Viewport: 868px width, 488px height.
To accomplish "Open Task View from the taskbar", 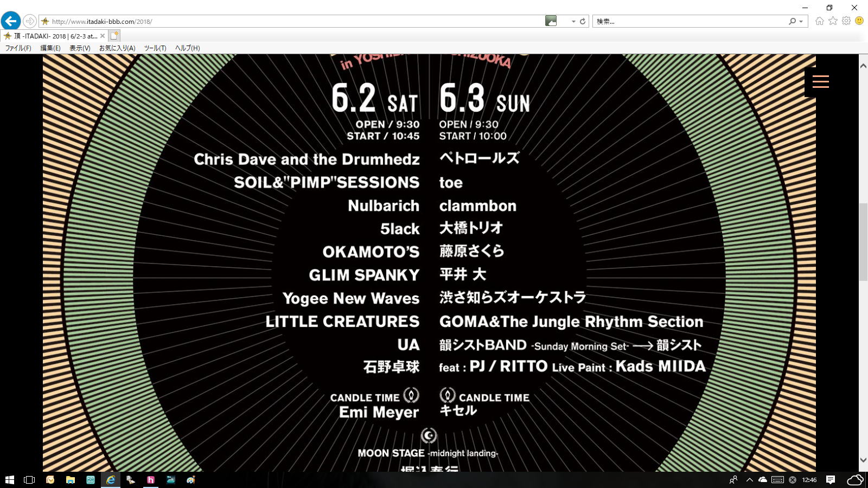I will [29, 480].
